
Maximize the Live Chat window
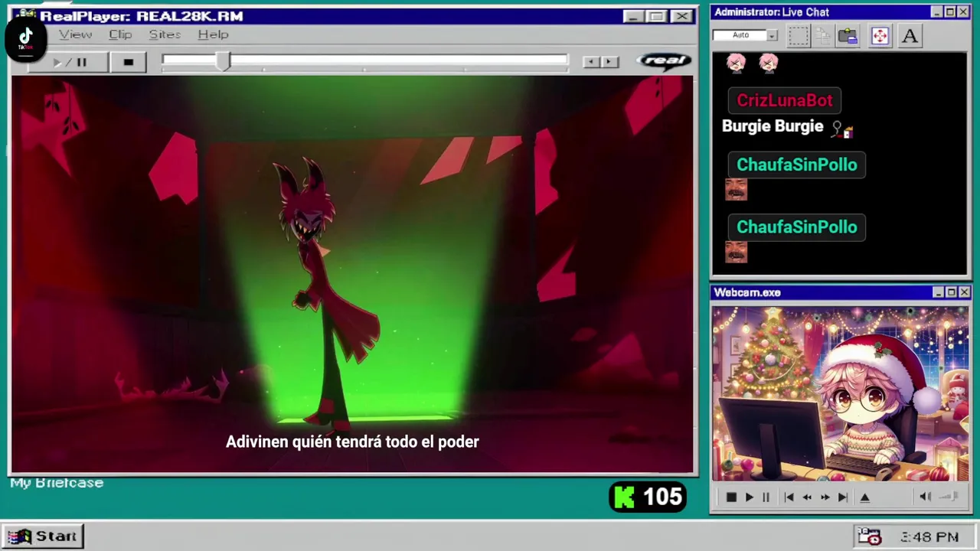949,12
